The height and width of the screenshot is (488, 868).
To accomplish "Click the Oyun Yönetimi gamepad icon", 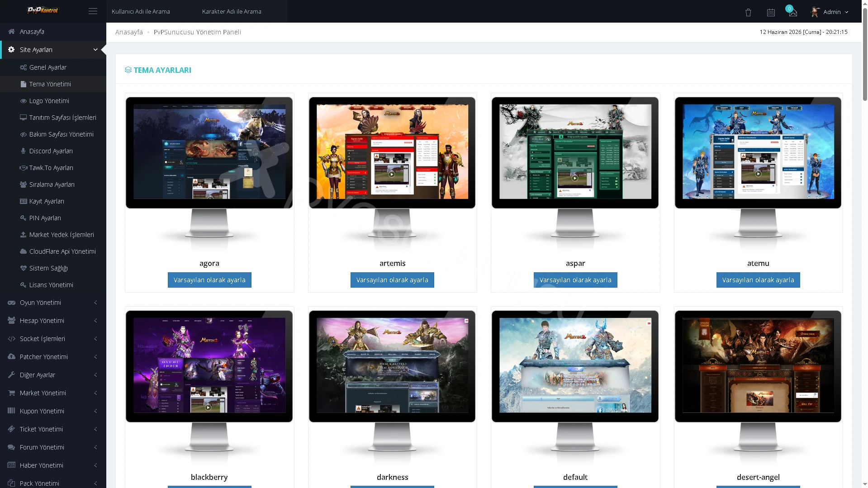I will tap(11, 303).
